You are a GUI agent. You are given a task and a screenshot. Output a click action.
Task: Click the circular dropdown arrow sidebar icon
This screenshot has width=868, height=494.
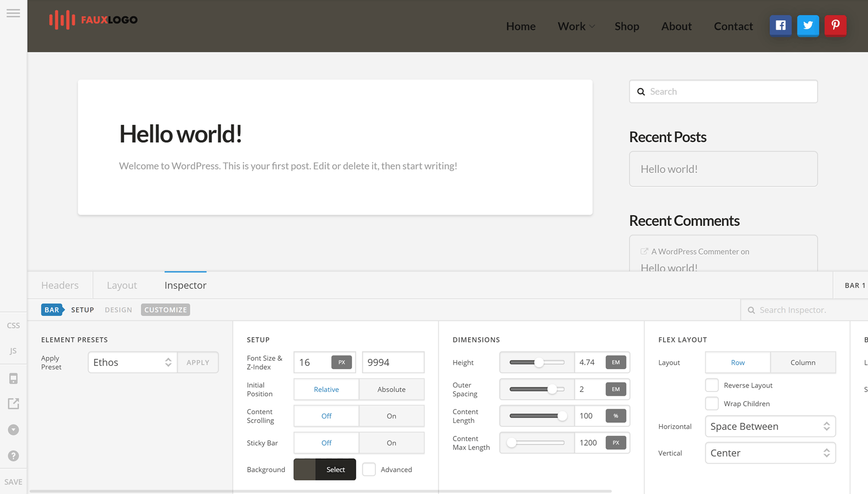click(14, 430)
